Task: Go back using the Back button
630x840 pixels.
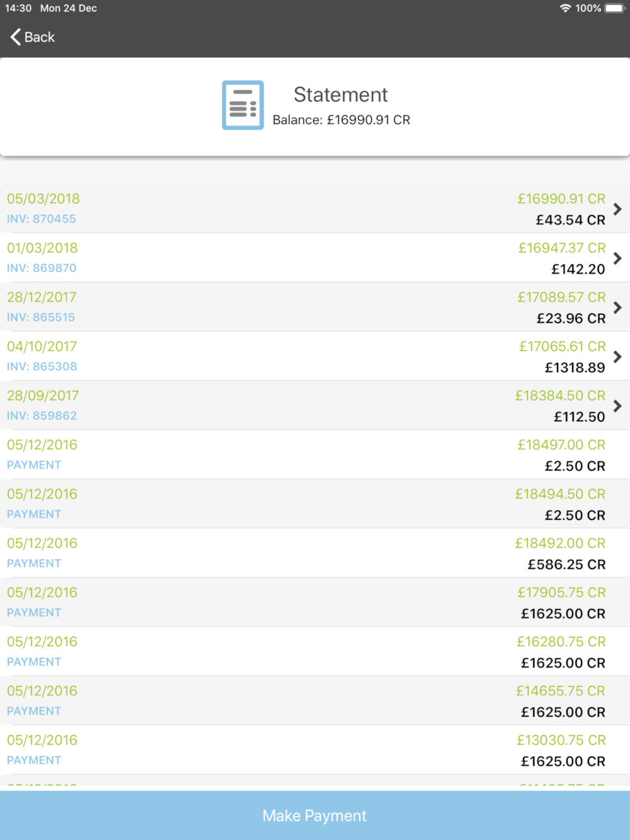Action: tap(33, 37)
